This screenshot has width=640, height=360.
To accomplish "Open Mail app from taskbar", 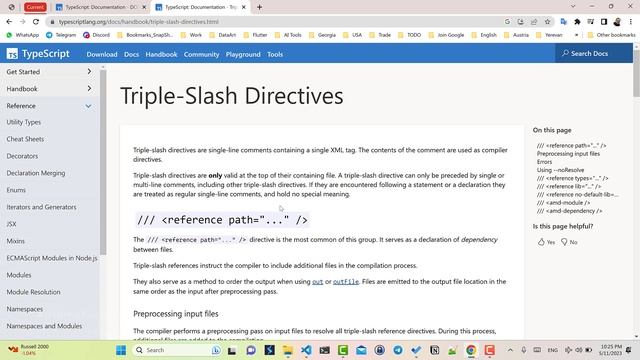I will tap(361, 350).
